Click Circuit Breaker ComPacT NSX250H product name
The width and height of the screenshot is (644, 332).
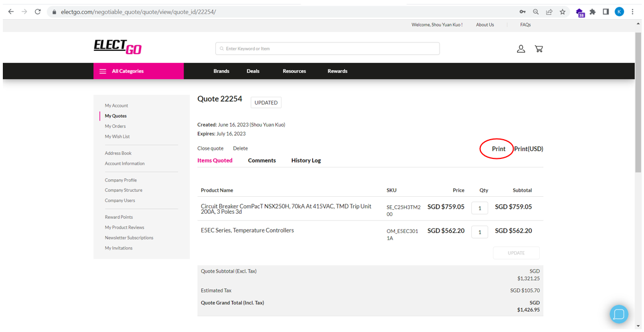point(286,209)
